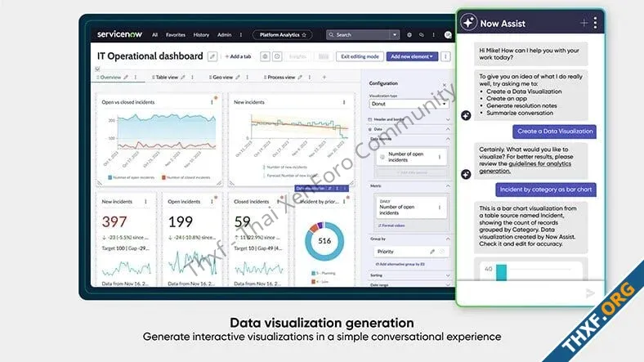This screenshot has width=644, height=362.
Task: Start new Now Assist chat with plus
Action: click(x=584, y=23)
